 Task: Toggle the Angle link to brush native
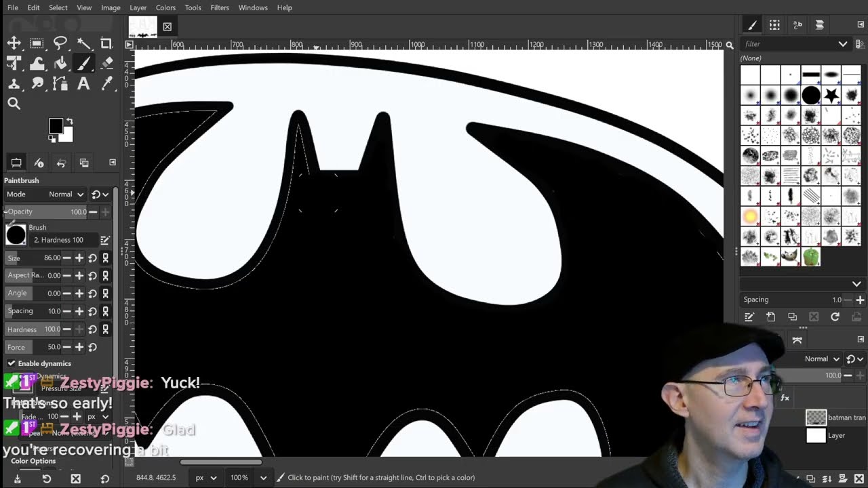click(105, 293)
